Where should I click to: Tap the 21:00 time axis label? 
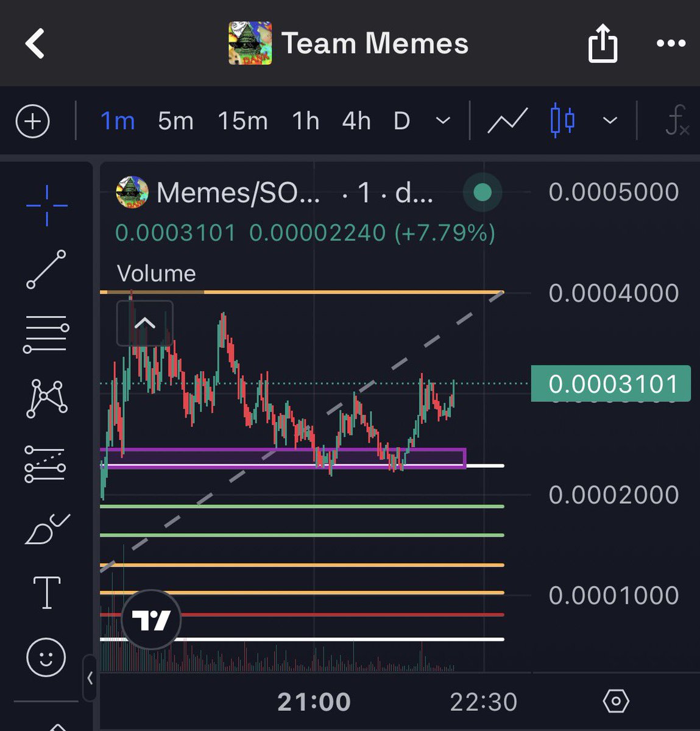(x=314, y=702)
